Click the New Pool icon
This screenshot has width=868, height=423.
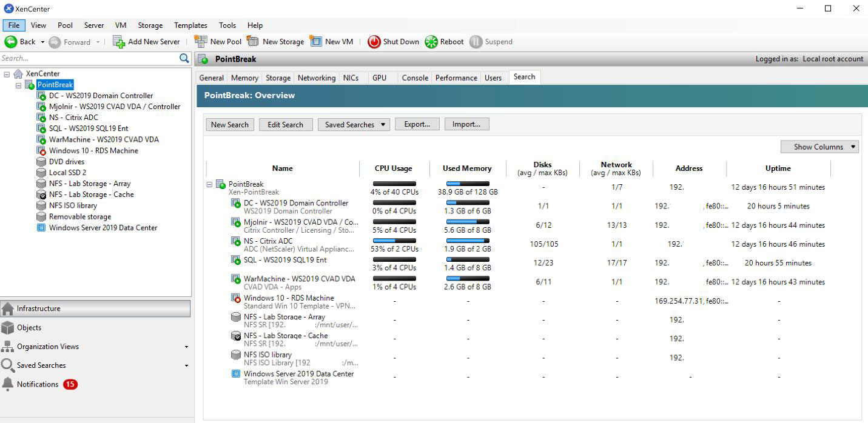(200, 41)
